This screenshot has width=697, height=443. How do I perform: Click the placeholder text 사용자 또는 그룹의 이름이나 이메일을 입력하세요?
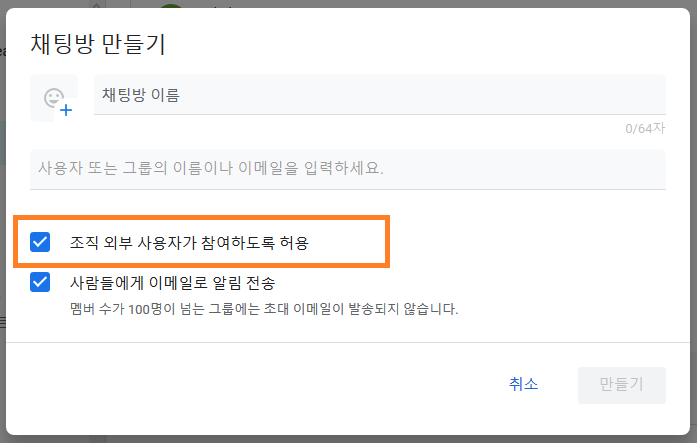pos(211,168)
